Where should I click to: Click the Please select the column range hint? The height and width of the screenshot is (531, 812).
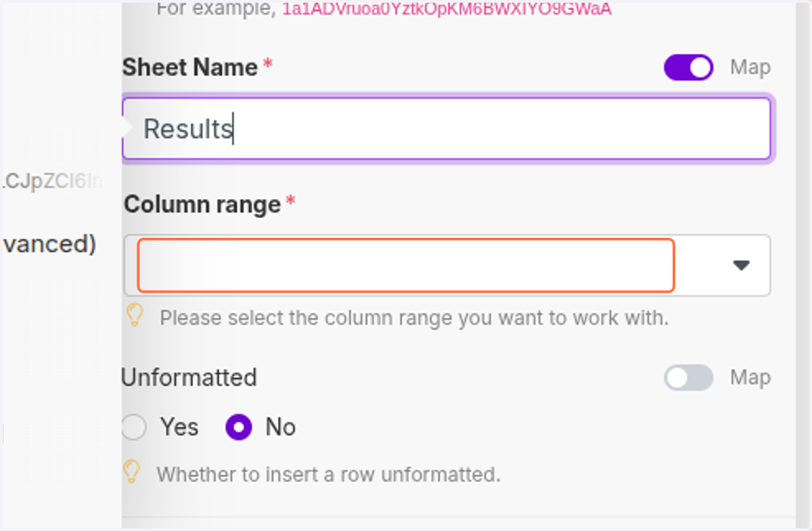(x=414, y=318)
